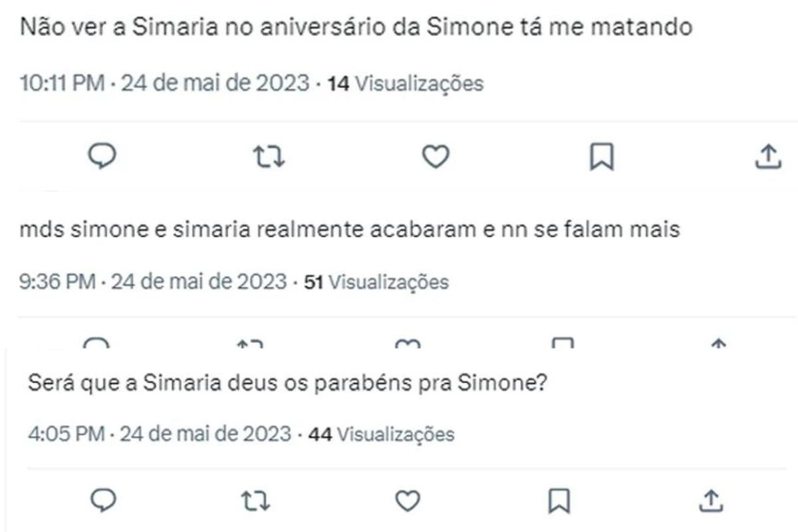
Task: Reply to the tweet about Simone's birthday
Action: 102,156
